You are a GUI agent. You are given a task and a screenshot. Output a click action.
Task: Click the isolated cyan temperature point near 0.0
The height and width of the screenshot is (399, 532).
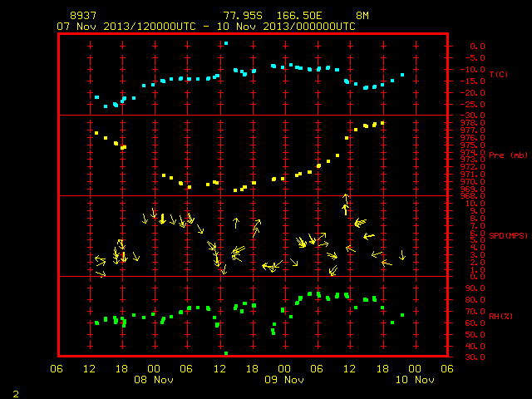point(226,43)
